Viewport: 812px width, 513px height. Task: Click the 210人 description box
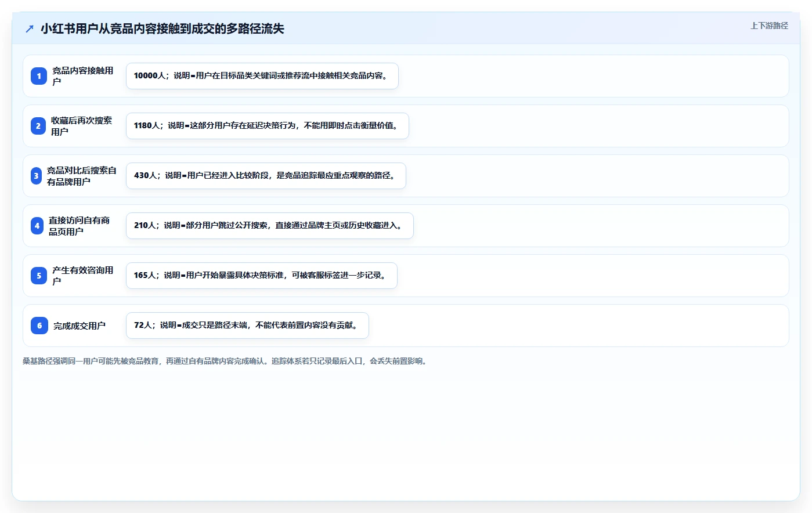270,226
